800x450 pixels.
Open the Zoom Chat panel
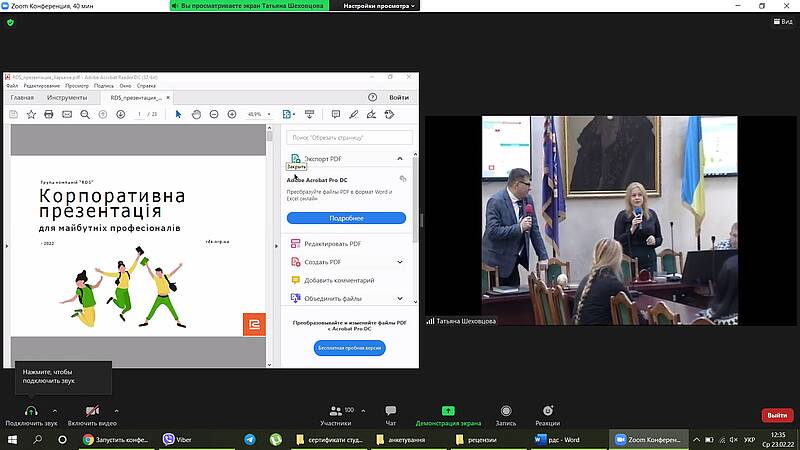coord(391,416)
